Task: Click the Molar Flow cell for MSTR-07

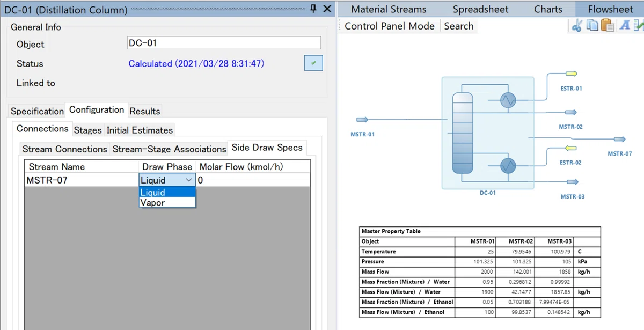Action: tap(253, 180)
